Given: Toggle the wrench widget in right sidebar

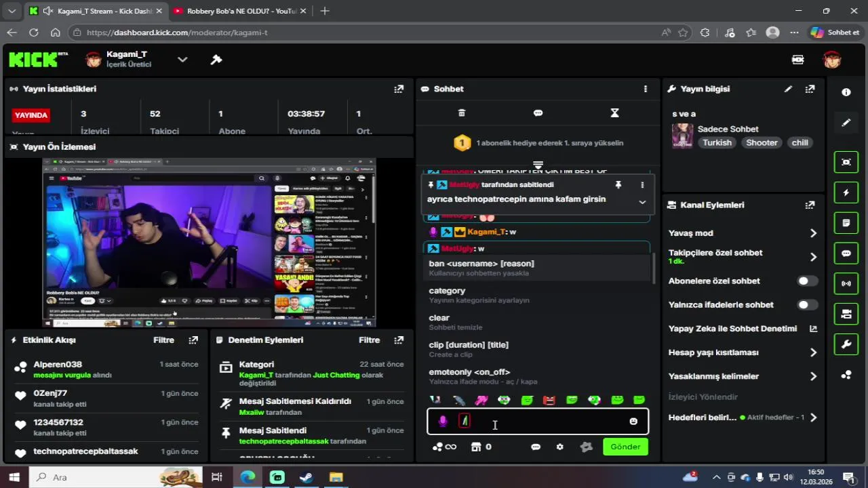Looking at the screenshot, I should pyautogui.click(x=846, y=344).
